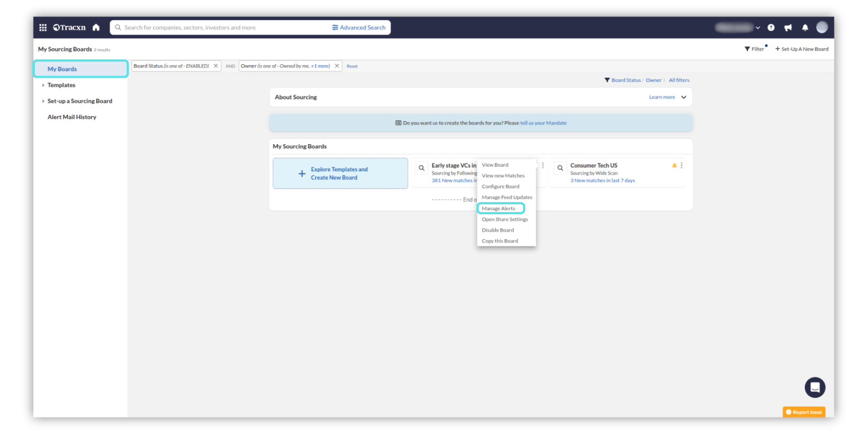Expand Set-up a Sourcing Board section
The image size is (868, 434).
point(43,101)
